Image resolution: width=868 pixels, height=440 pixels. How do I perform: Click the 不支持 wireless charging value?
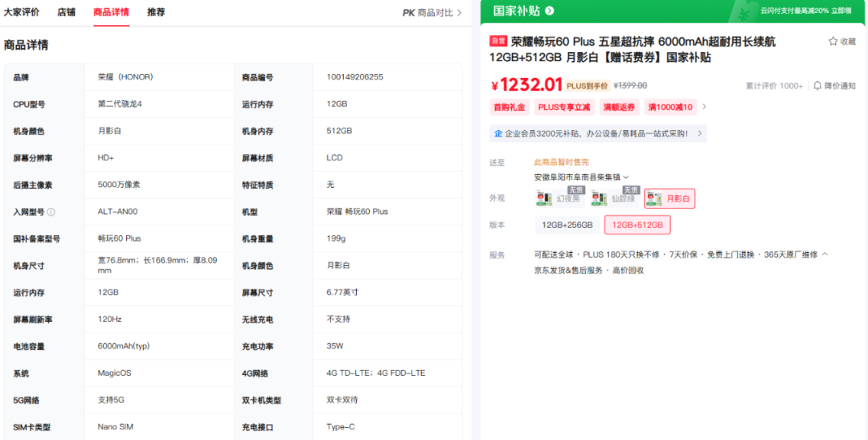coord(338,320)
